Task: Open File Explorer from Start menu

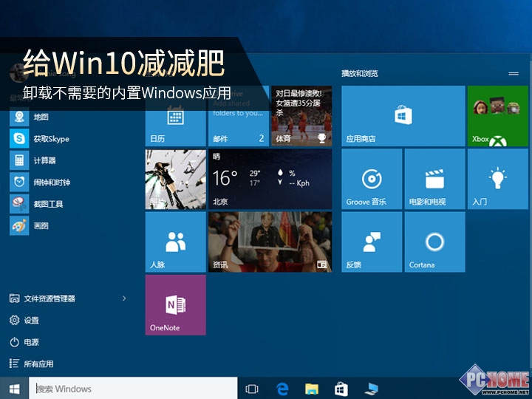Action: [x=50, y=299]
